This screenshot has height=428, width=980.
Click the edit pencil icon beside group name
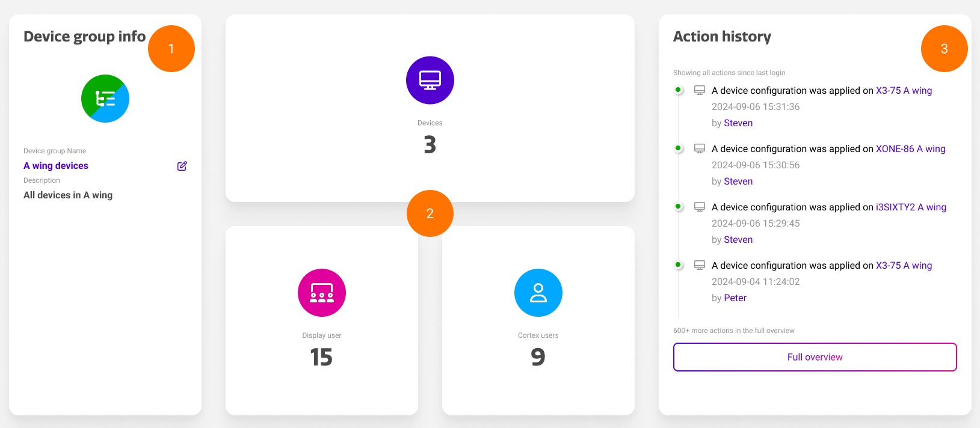182,166
